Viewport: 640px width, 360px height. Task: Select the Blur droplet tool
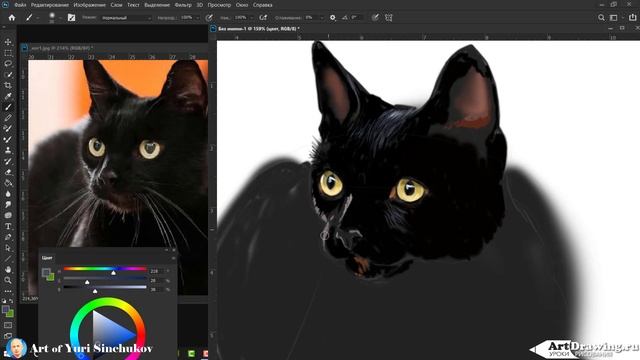pyautogui.click(x=8, y=193)
